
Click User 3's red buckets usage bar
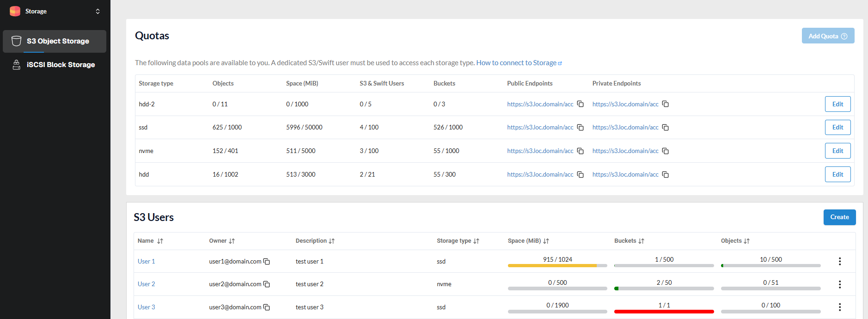coord(664,312)
